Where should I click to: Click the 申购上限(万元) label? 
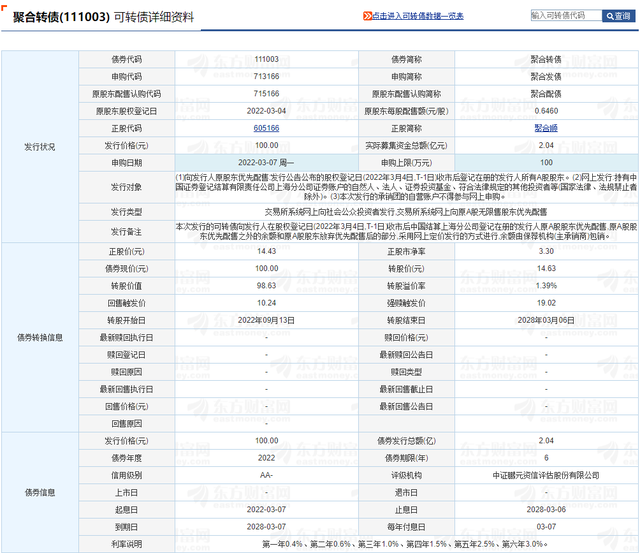(x=406, y=162)
